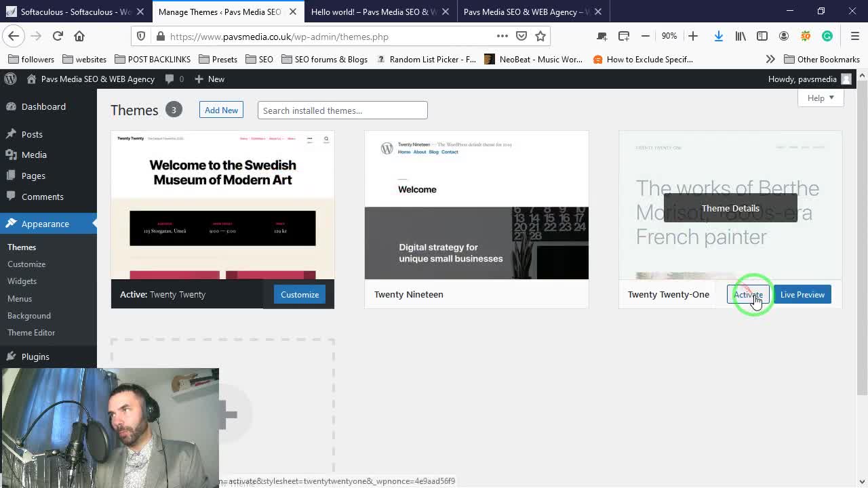Live Preview the Twenty Twenty-One theme
This screenshot has width=868, height=488.
click(802, 295)
